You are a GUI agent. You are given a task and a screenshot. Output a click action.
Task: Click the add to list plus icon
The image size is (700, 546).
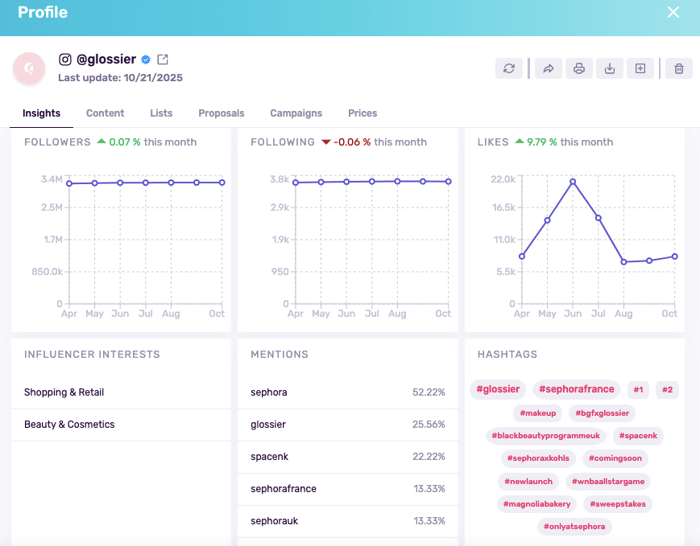point(640,68)
